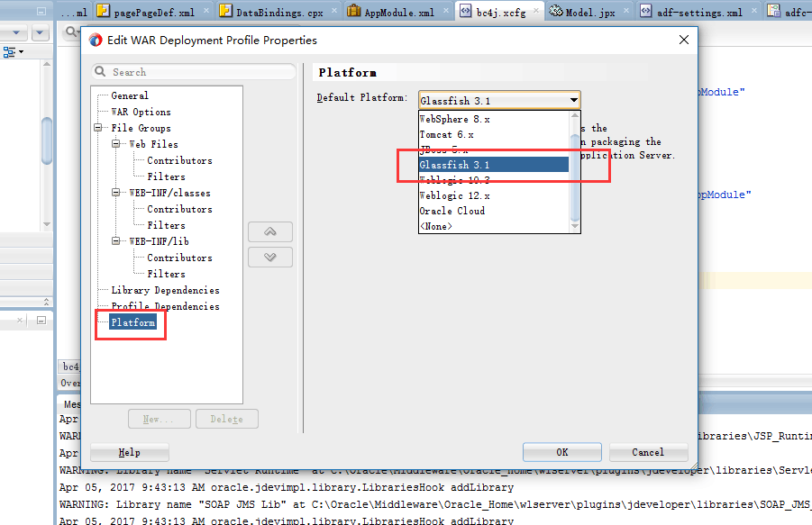This screenshot has height=525, width=812.
Task: Select Profile Dependencies in the tree
Action: point(165,306)
